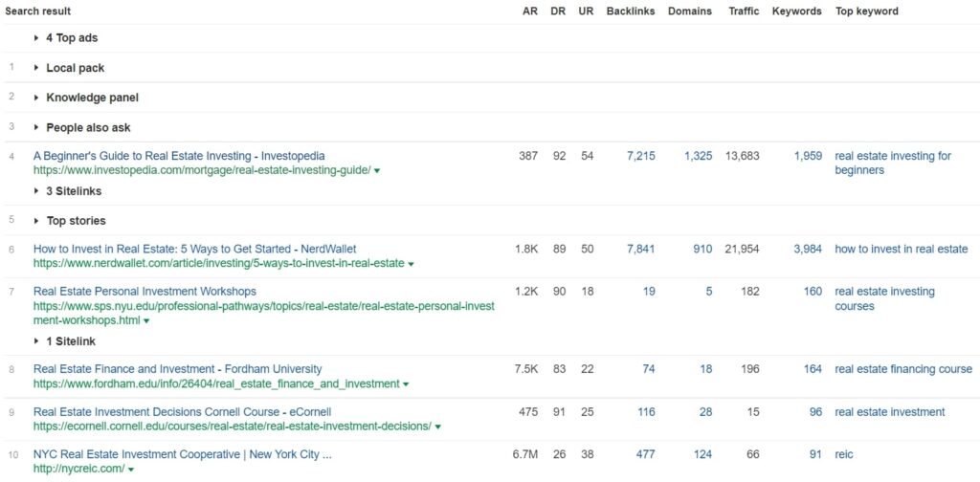Select top keyword reic
The width and height of the screenshot is (980, 482).
coord(844,454)
